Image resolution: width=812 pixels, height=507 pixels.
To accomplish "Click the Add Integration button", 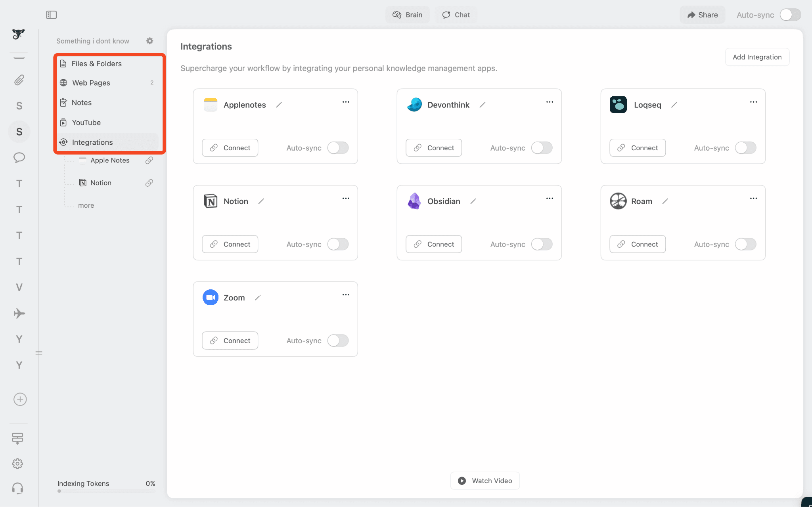I will pos(757,57).
